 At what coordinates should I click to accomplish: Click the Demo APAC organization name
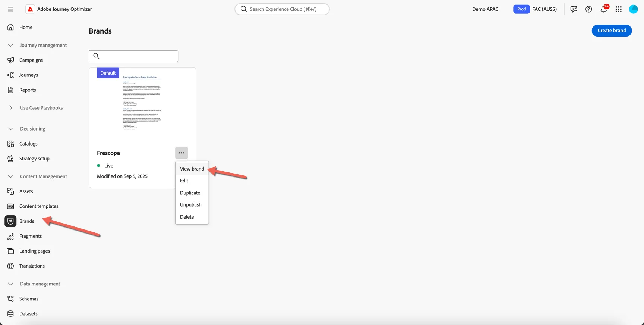click(x=485, y=9)
